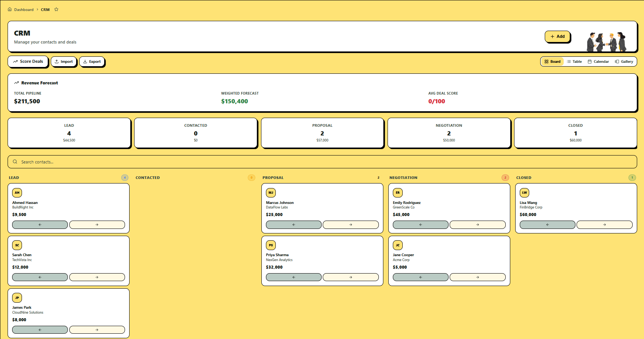Image resolution: width=644 pixels, height=339 pixels.
Task: Open James Park contact name
Action: pyautogui.click(x=22, y=308)
